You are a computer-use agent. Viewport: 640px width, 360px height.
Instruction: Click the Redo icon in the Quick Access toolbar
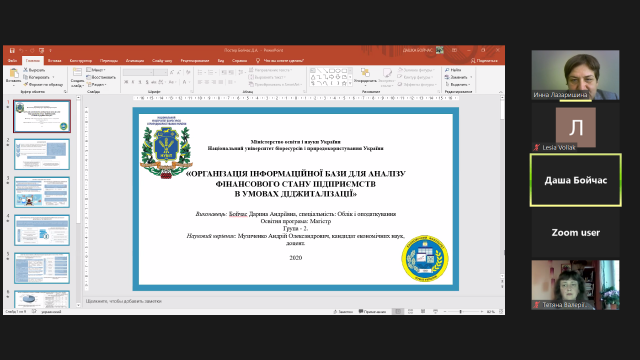pos(32,50)
